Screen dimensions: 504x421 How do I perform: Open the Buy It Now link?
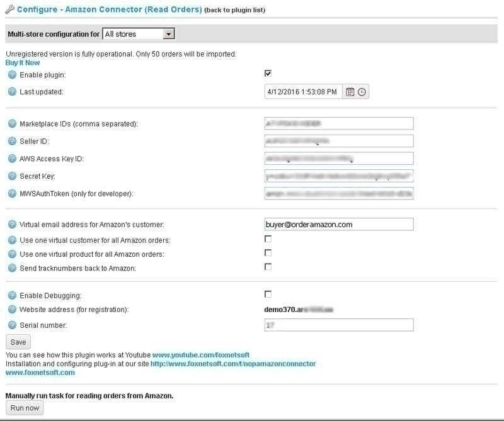[23, 63]
